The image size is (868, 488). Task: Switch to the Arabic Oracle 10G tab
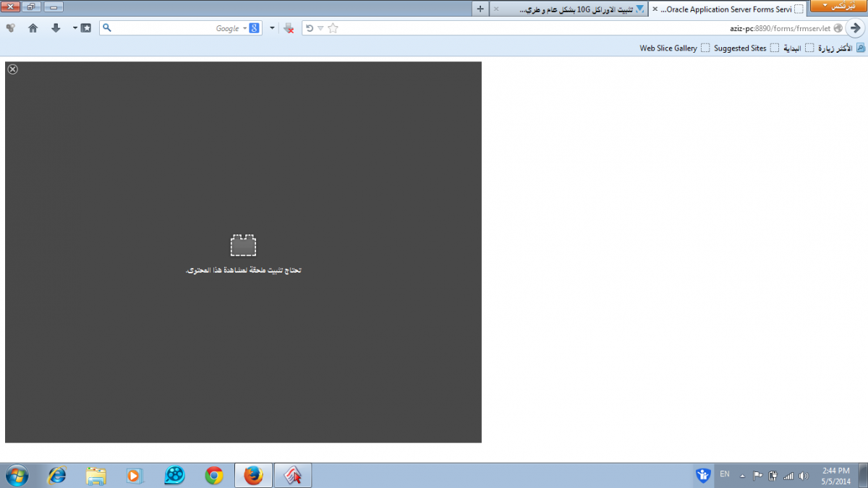point(571,9)
